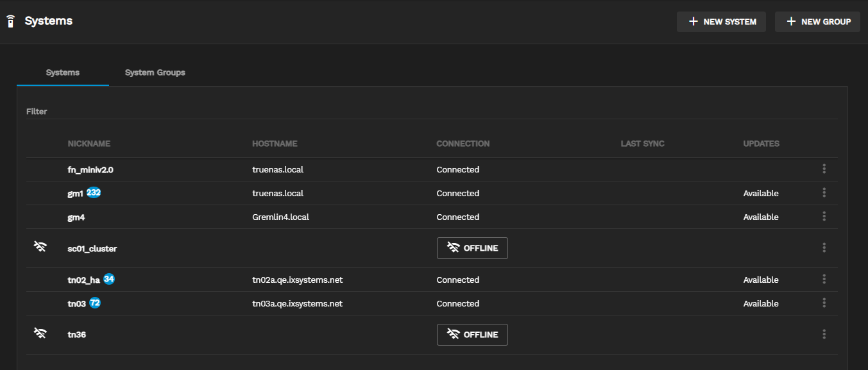868x370 pixels.
Task: Open three-dot menu for tn02_ha row
Action: coord(824,280)
